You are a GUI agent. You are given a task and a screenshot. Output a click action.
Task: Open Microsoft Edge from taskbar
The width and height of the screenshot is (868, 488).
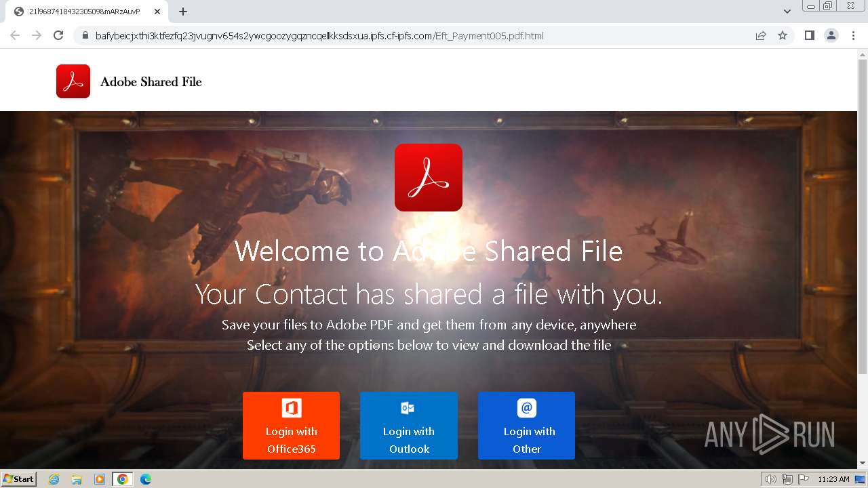(146, 479)
